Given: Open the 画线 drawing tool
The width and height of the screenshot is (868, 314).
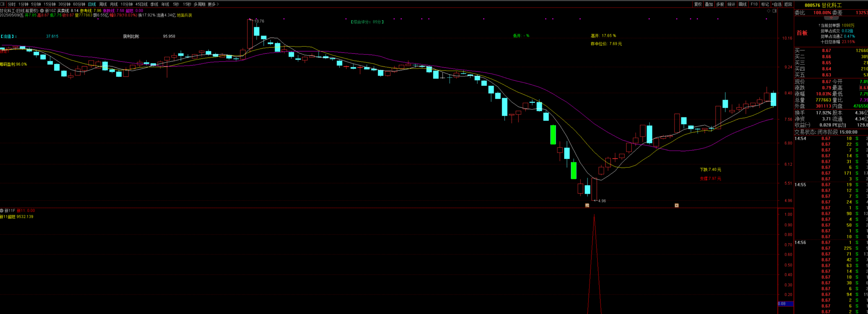Looking at the screenshot, I should [x=743, y=4].
